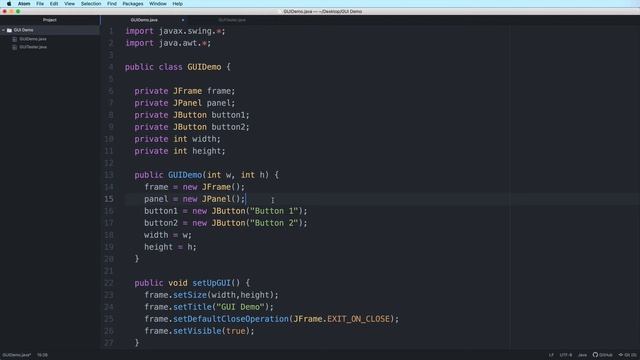Click 'JFrame frame;' declaration on line 6
The image size is (640, 360).
[x=204, y=91]
